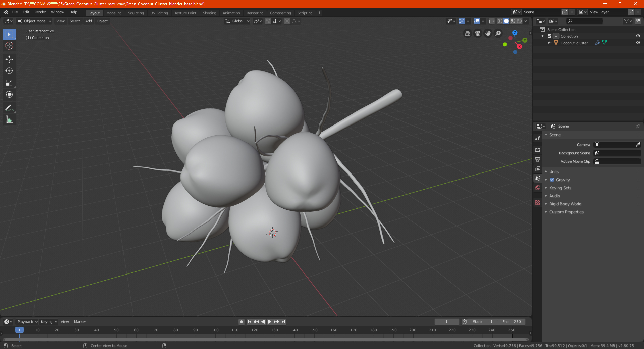Select the Measure tool
The width and height of the screenshot is (644, 349).
(x=9, y=120)
